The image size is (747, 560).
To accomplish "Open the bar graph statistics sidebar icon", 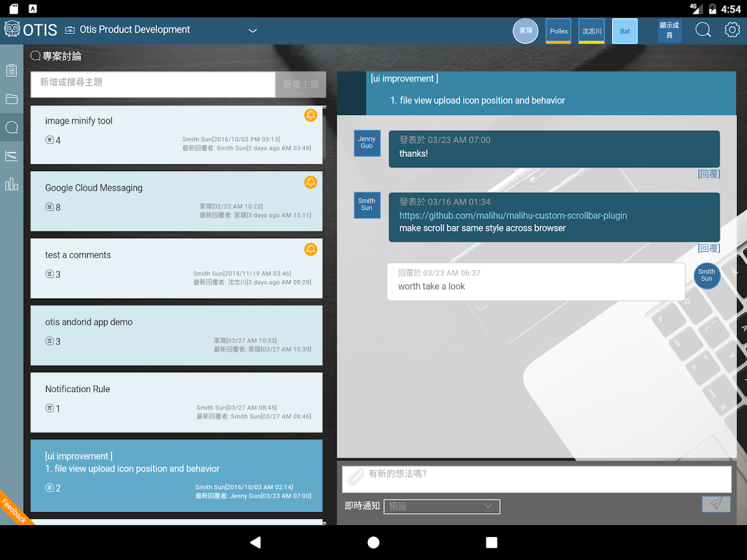I will point(11,184).
